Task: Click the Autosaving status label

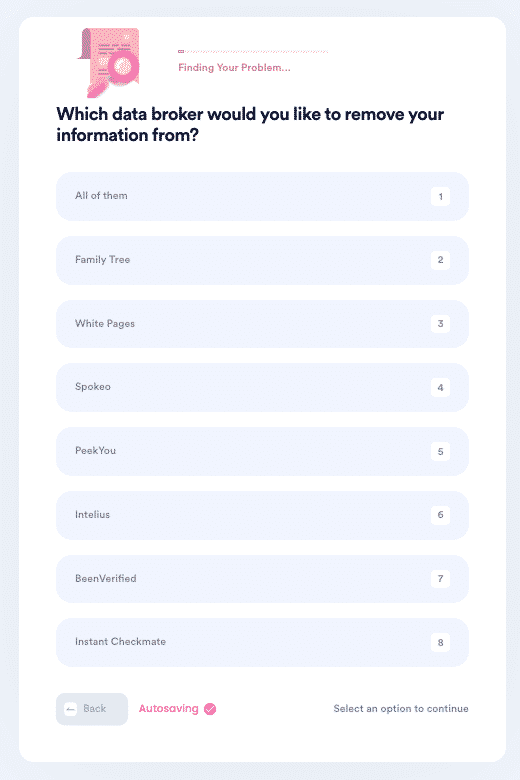Action: [x=169, y=708]
